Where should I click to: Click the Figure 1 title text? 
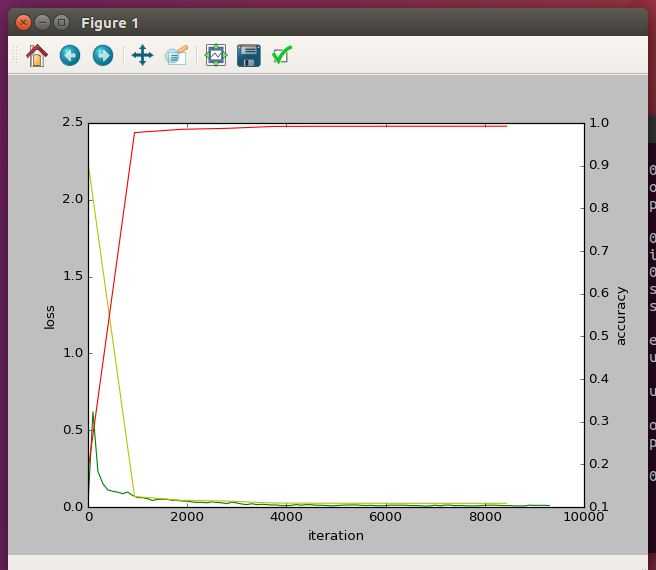pos(110,23)
